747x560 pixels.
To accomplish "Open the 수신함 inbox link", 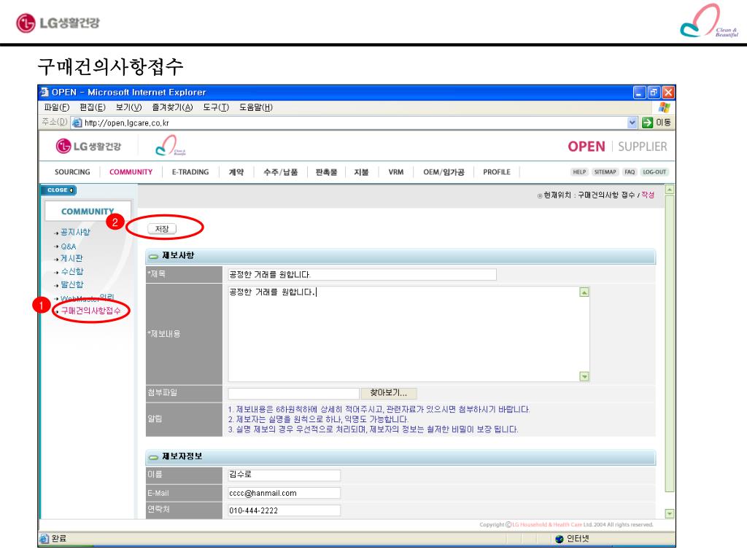I will tap(72, 271).
